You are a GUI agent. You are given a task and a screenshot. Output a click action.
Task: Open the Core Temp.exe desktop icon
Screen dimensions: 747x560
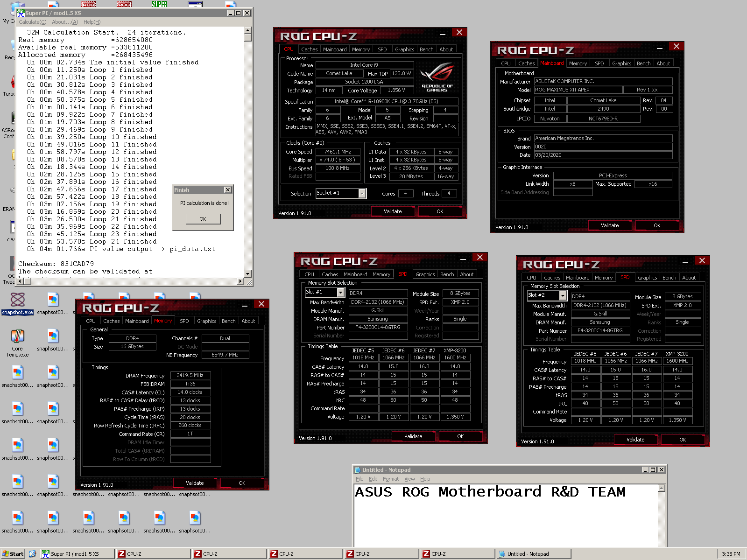(x=17, y=343)
